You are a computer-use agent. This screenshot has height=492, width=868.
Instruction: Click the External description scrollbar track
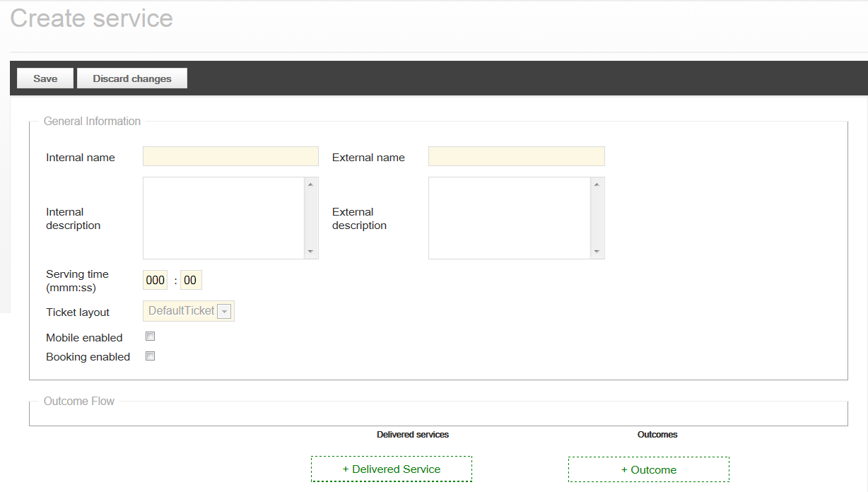pos(597,218)
